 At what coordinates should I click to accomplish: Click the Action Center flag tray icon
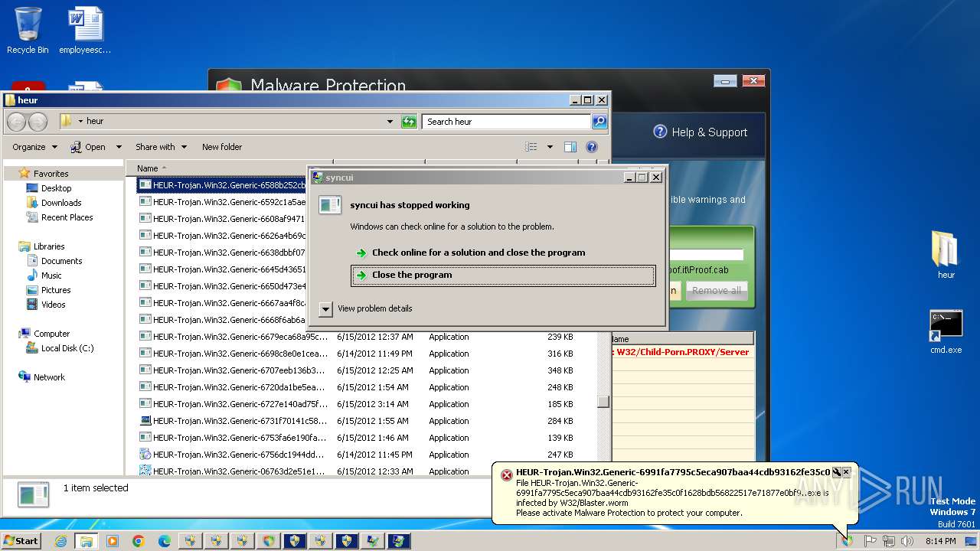[x=870, y=541]
